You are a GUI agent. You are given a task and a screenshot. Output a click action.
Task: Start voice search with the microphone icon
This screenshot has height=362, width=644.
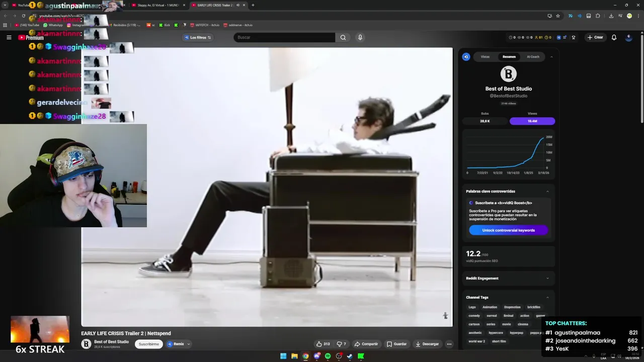(x=360, y=37)
